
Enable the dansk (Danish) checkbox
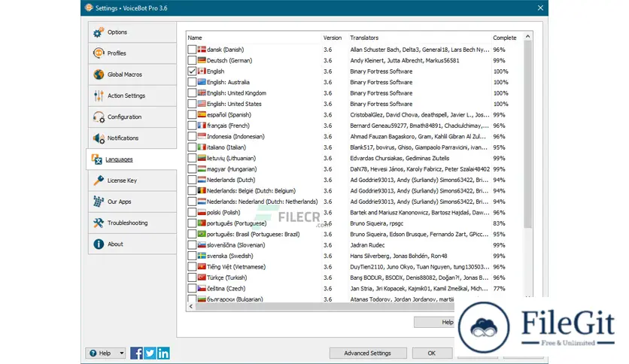pos(192,50)
